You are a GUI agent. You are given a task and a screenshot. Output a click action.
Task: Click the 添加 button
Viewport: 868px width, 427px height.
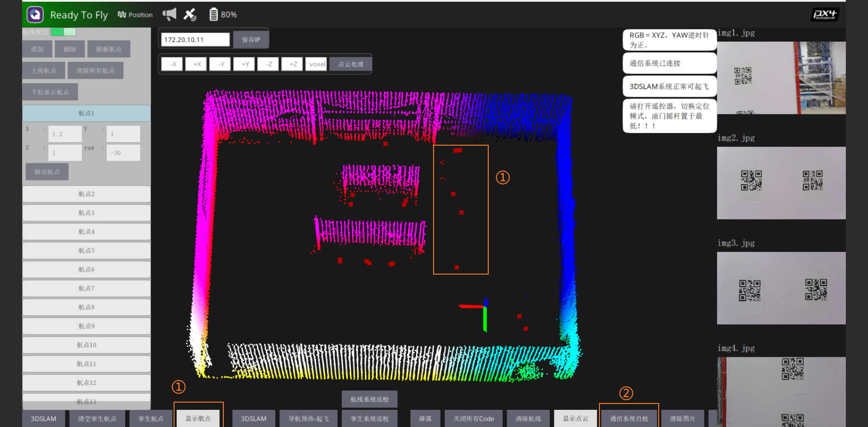pyautogui.click(x=37, y=49)
